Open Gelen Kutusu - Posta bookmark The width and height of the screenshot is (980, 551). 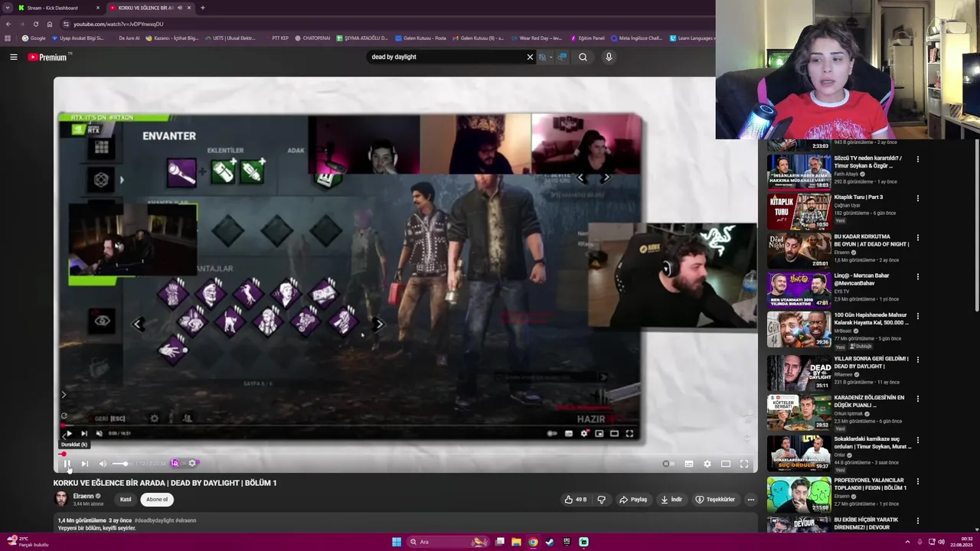420,38
